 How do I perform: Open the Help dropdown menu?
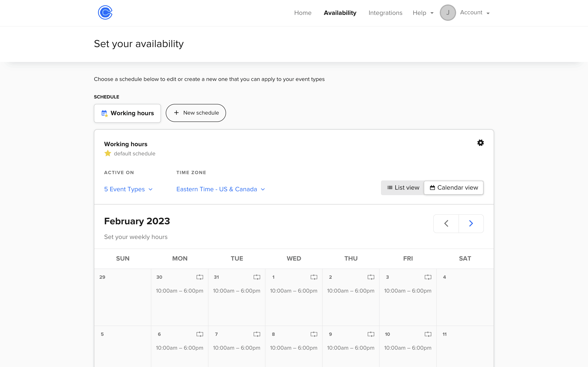click(423, 13)
